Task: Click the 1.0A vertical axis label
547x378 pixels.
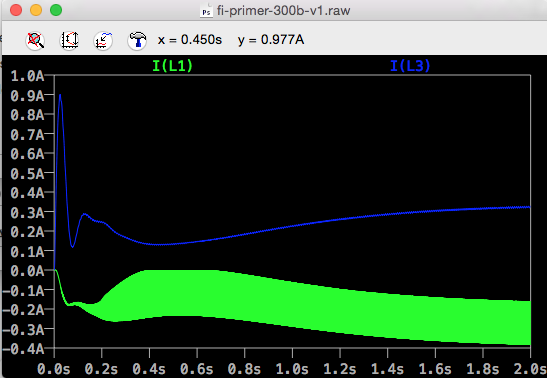Action: (x=28, y=76)
